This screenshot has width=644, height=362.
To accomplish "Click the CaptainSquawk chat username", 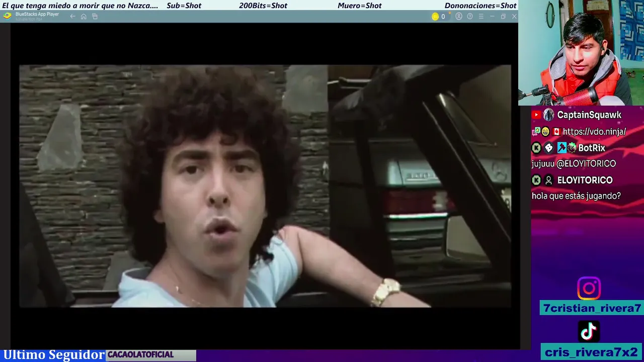I will point(589,115).
